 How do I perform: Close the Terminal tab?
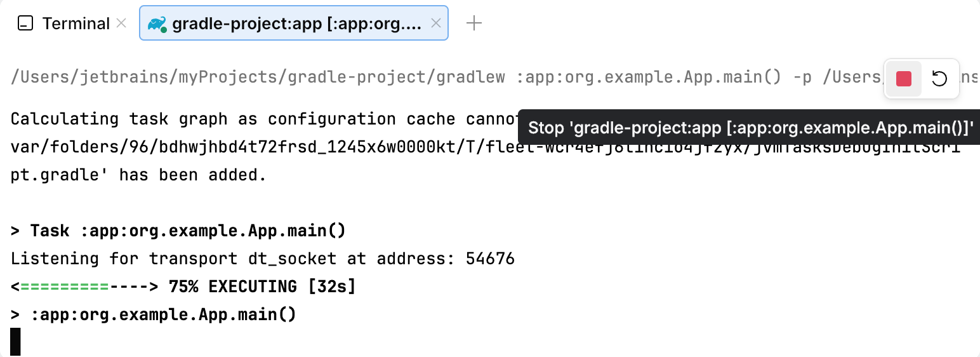121,24
